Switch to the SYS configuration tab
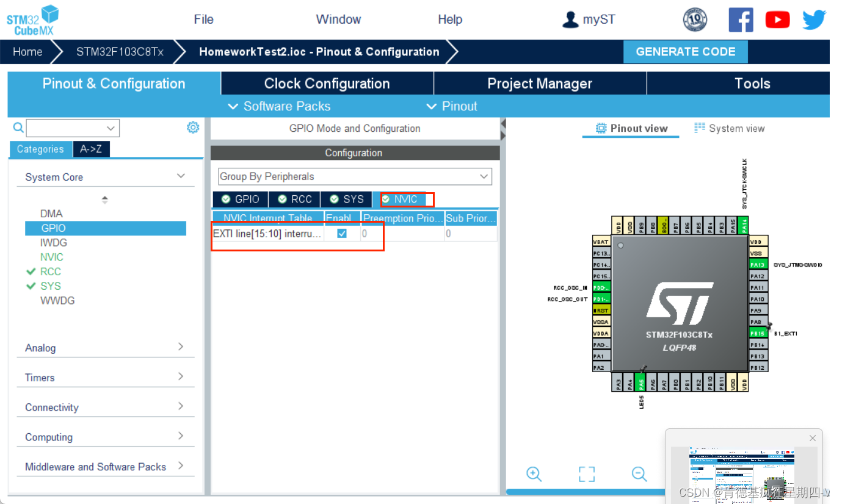Viewport: 867px width, 504px height. [346, 199]
